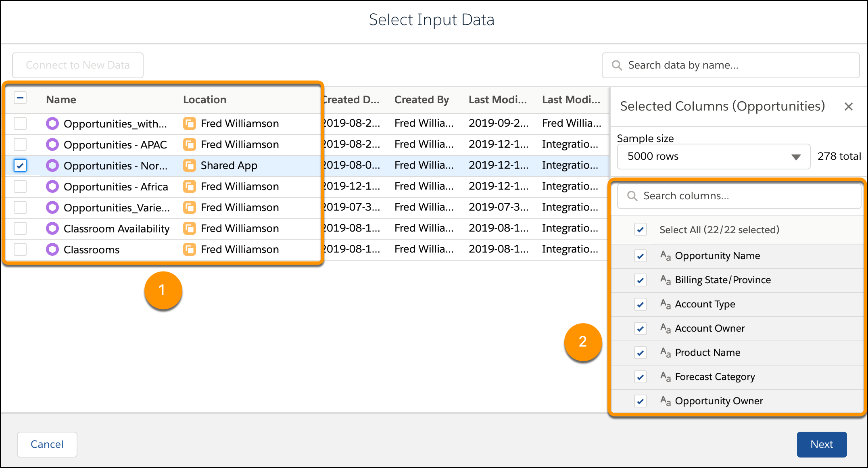
Task: Click the Fred Williamson app icon on Classroom Availability row
Action: 189,228
